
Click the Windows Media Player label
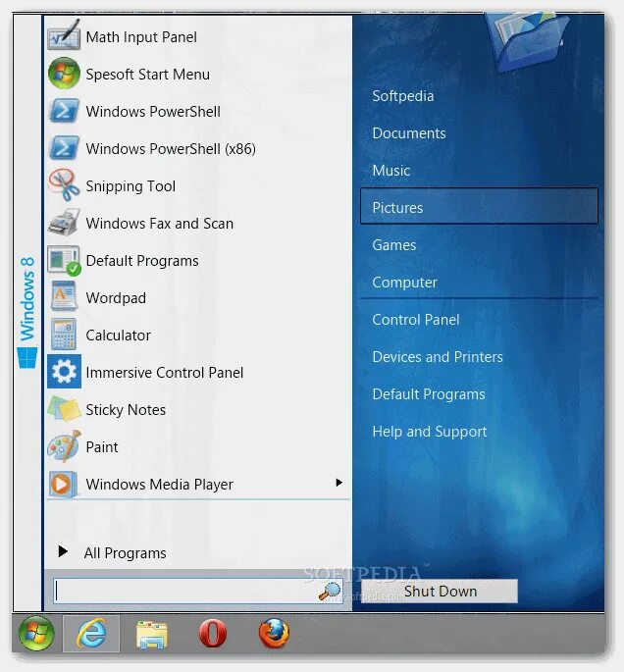point(159,485)
